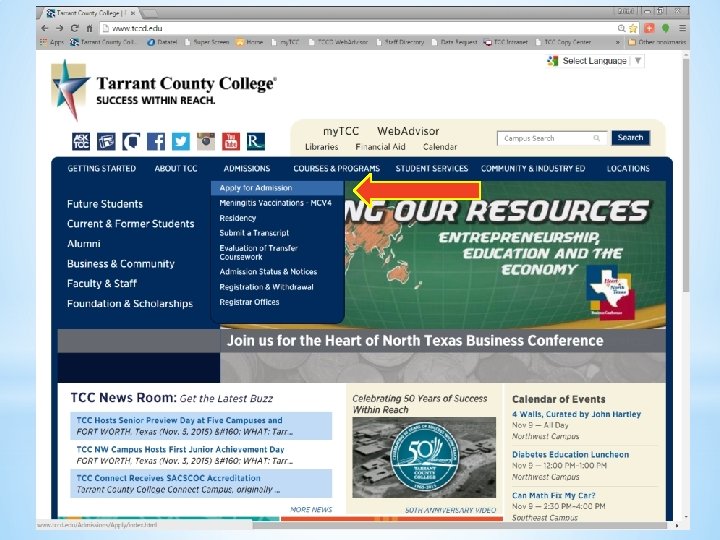Open the Calendar link
The height and width of the screenshot is (540, 720).
[440, 147]
